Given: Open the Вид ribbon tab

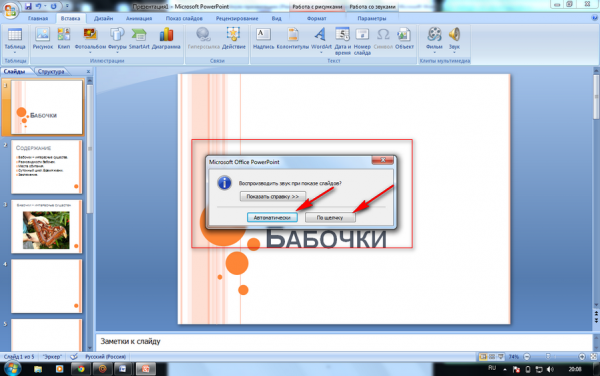Looking at the screenshot, I should pos(276,18).
